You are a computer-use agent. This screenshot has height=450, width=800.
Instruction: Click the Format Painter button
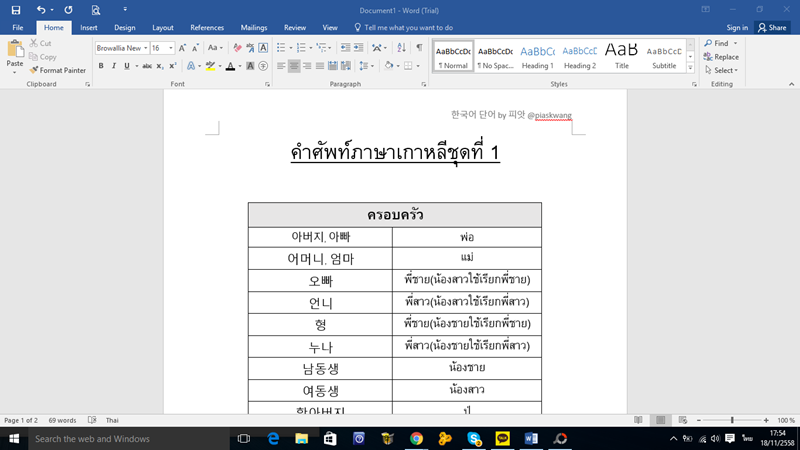[x=58, y=70]
